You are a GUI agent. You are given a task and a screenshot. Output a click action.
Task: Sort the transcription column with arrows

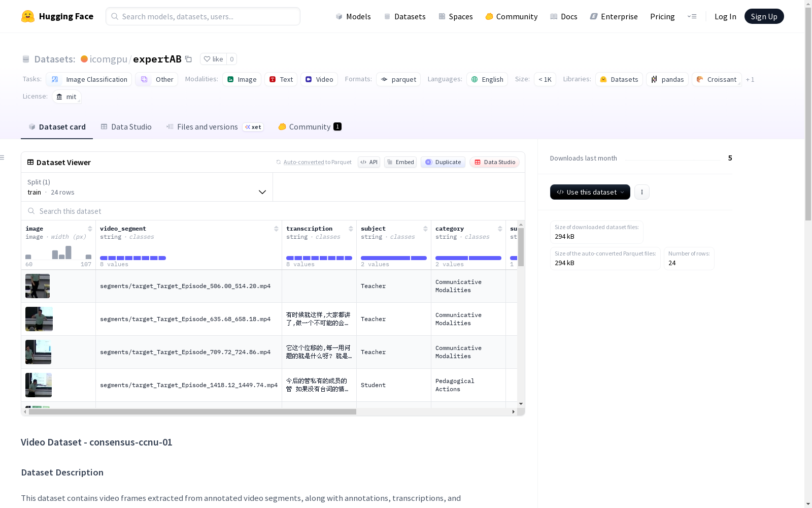click(351, 229)
